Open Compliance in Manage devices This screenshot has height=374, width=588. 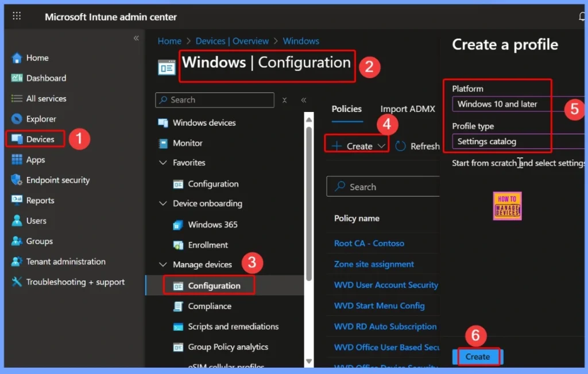[x=210, y=306]
